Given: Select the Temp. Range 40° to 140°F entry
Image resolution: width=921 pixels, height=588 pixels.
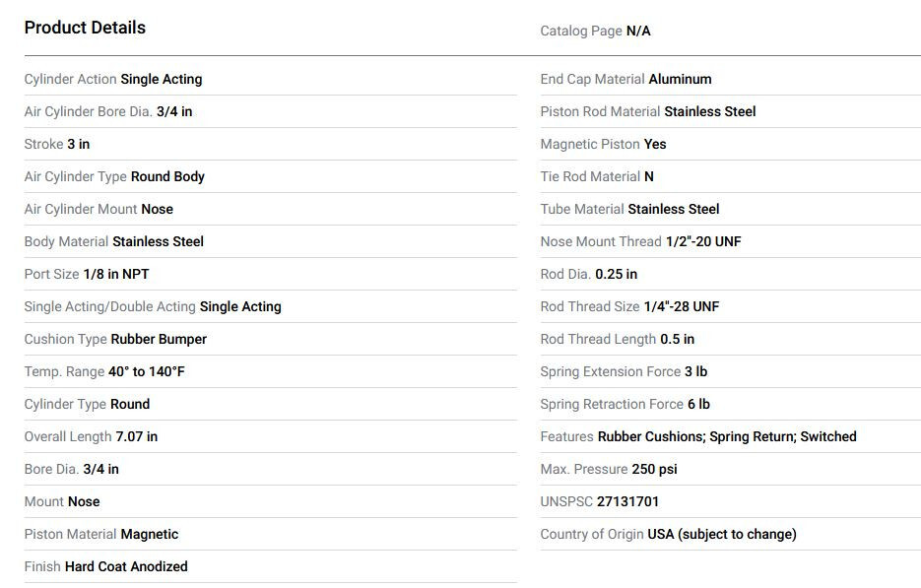Looking at the screenshot, I should [x=104, y=371].
